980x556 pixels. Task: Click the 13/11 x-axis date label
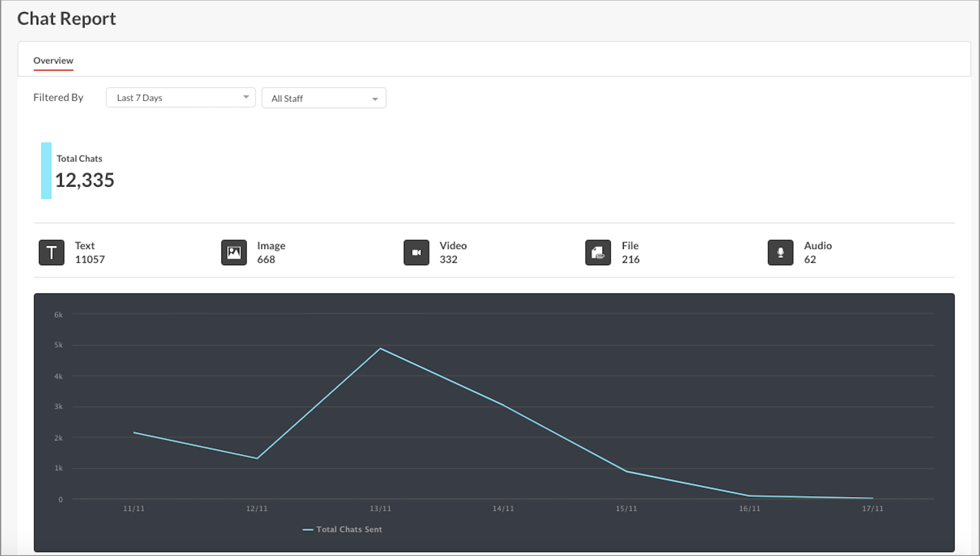pos(380,509)
